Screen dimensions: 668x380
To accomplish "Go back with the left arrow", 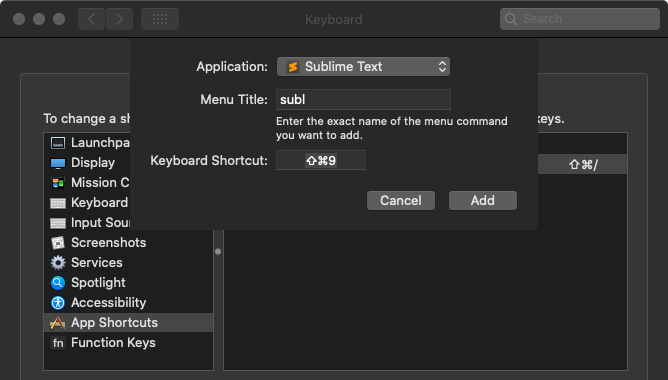I will 91,19.
